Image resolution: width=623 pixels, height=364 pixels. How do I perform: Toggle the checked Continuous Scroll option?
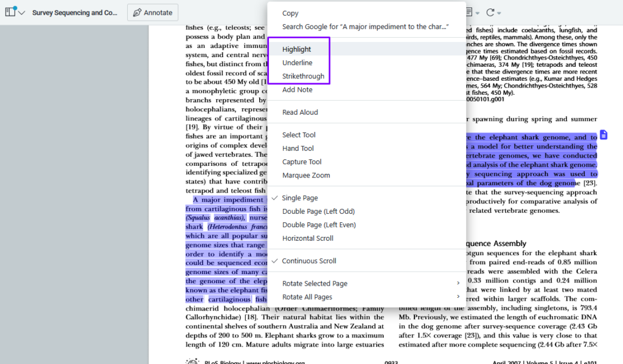309,261
